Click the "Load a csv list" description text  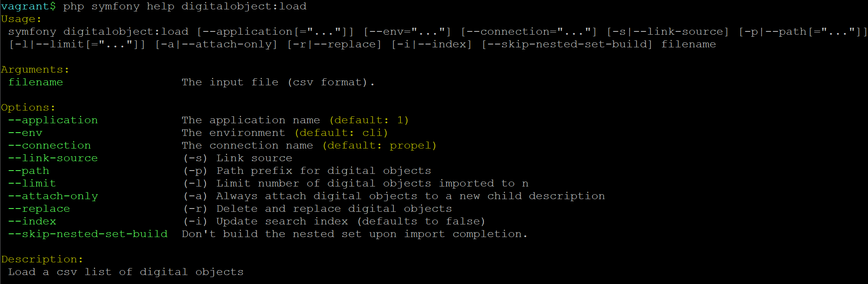[x=125, y=272]
